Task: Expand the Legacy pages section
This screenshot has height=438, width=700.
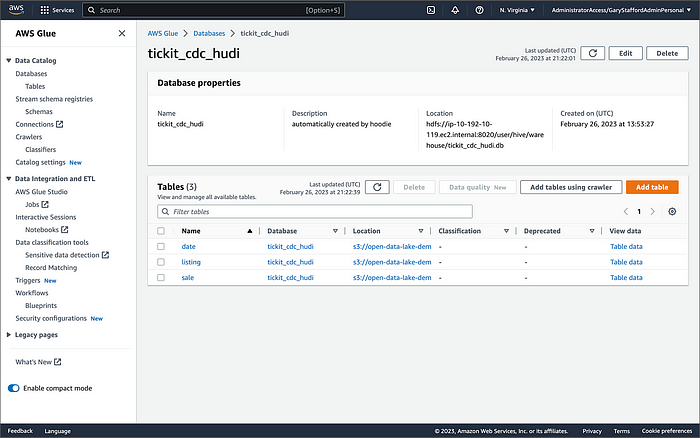Action: tap(8, 334)
